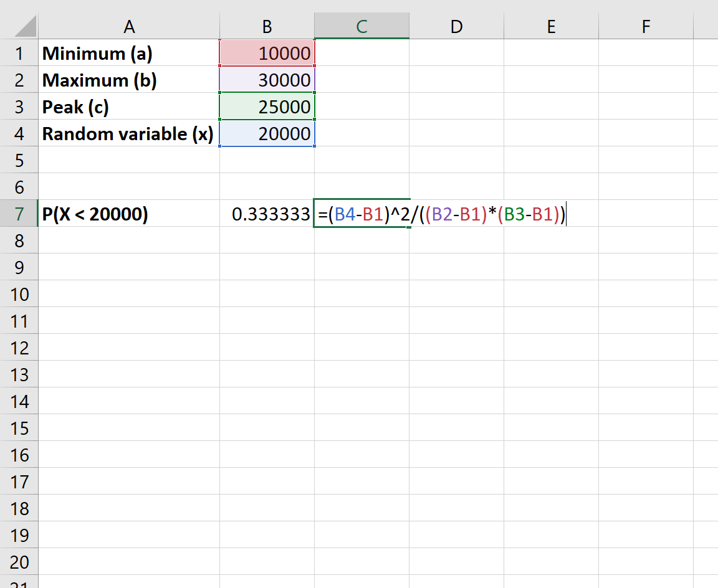Select column header C

[361, 25]
